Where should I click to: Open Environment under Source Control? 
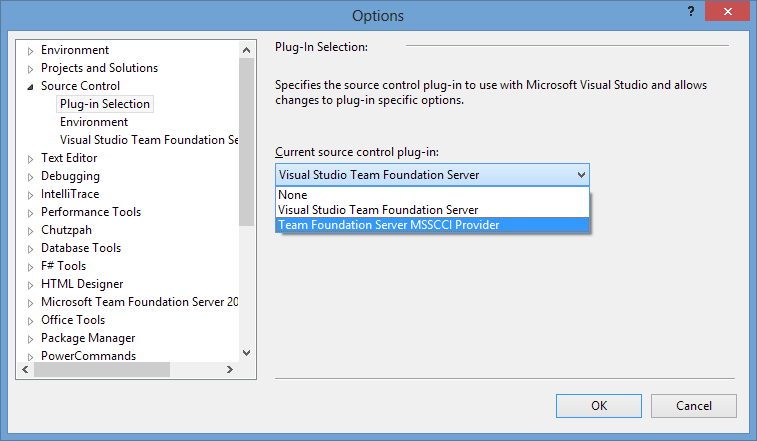click(94, 122)
